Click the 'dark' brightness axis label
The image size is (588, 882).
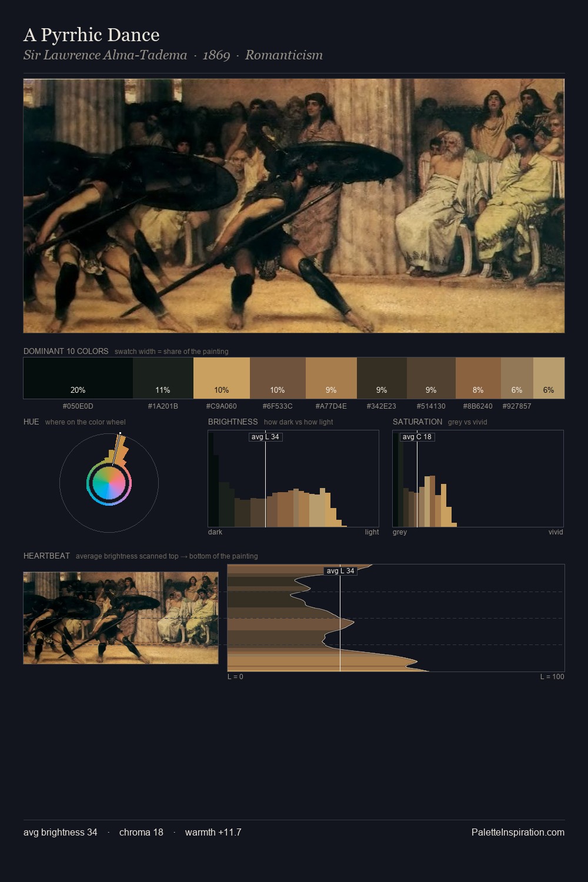[x=215, y=532]
